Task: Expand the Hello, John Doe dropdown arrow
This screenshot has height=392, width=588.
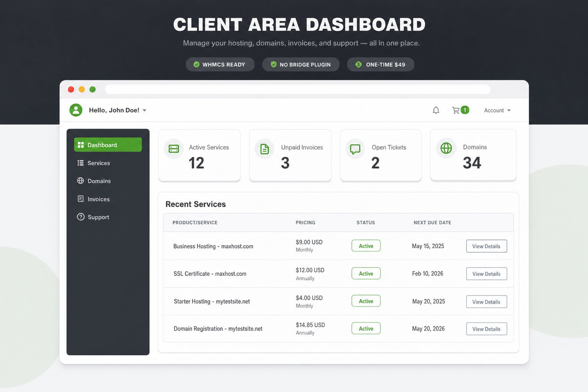Action: (x=144, y=110)
